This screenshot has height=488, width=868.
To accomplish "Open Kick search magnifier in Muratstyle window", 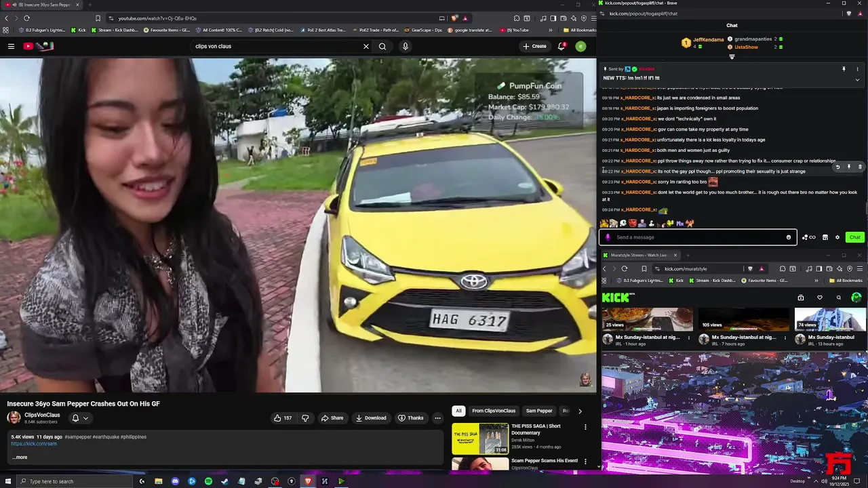I will [838, 298].
